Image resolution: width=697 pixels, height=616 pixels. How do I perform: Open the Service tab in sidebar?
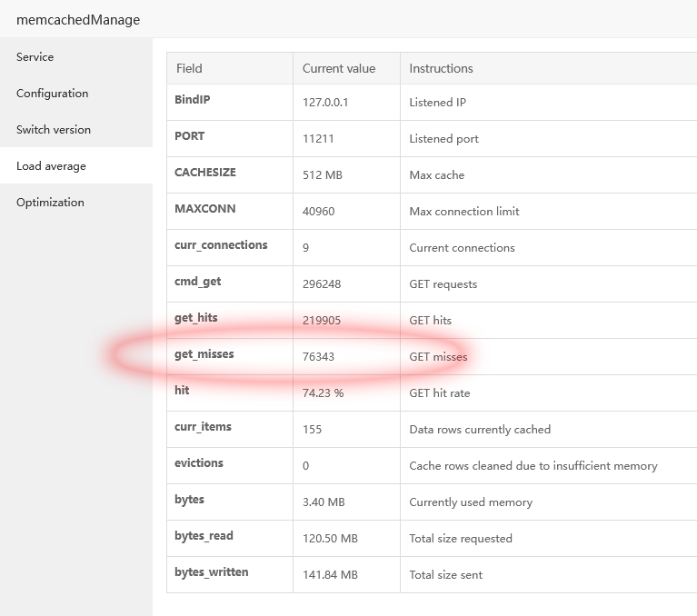pos(35,57)
